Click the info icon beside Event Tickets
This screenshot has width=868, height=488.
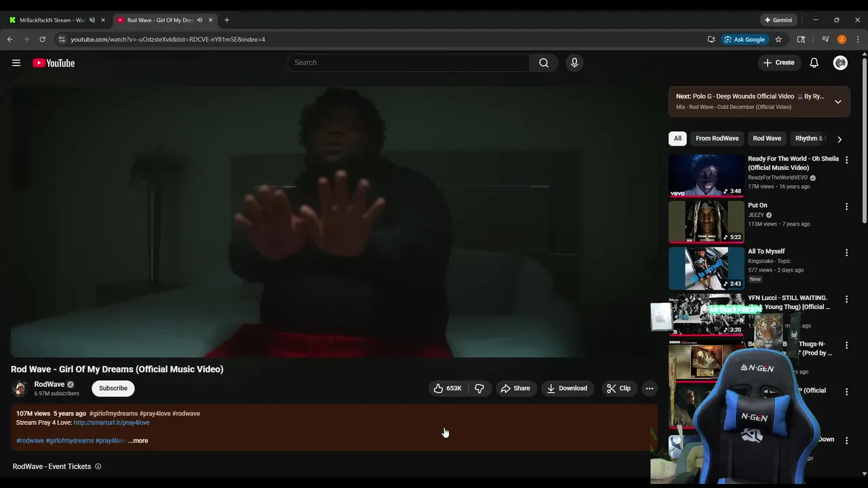point(98,466)
